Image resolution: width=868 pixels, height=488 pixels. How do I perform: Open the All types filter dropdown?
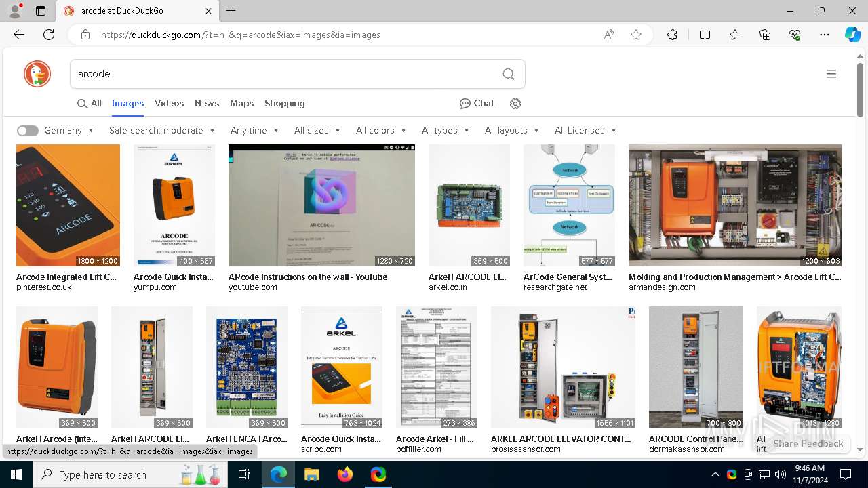tap(445, 131)
